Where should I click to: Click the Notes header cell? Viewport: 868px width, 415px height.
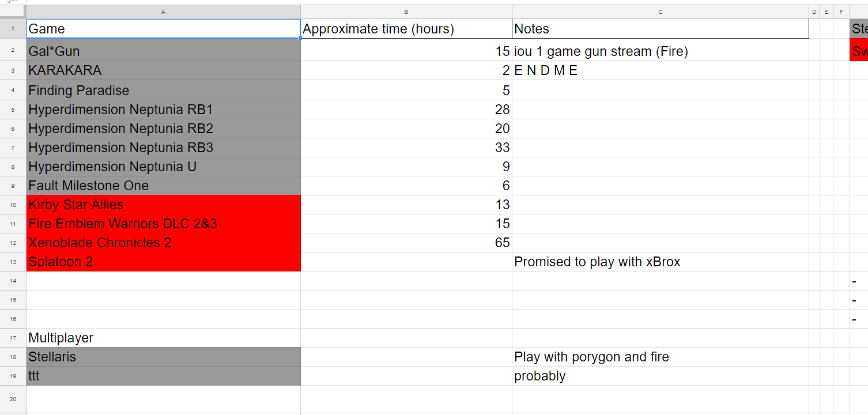(661, 29)
